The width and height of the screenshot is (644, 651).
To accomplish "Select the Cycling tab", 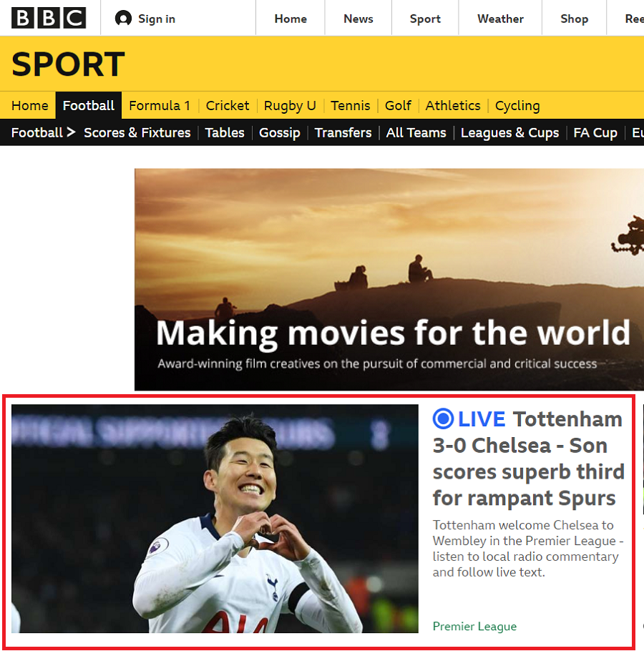I will tap(517, 105).
